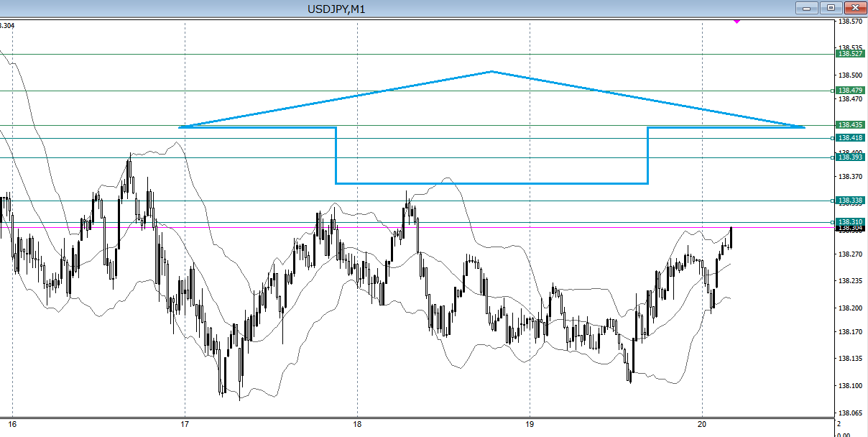Click the black 138.304 current price label

point(850,228)
